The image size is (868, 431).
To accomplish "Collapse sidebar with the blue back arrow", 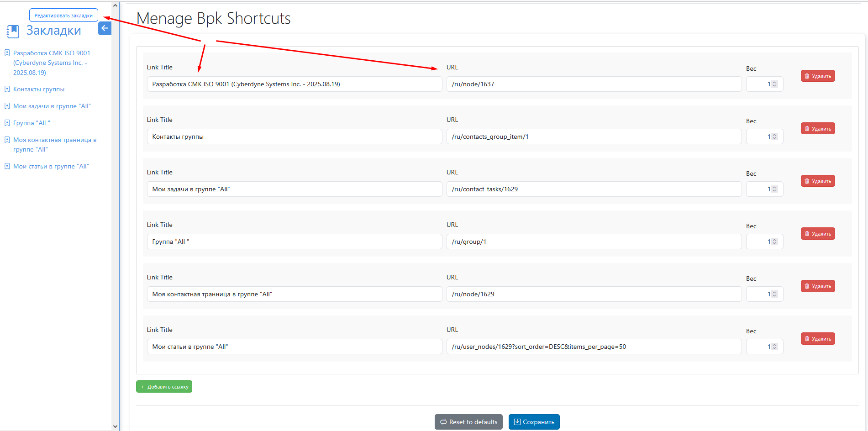I will click(x=105, y=28).
